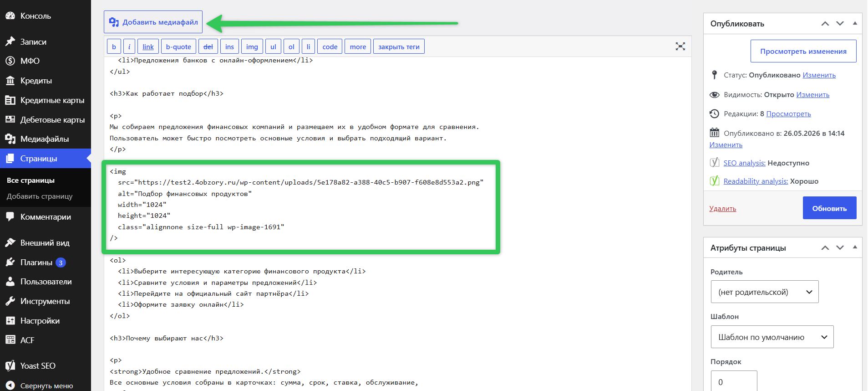Viewport: 868px width, 391px height.
Task: Open the Плагины menu label
Action: pyautogui.click(x=36, y=262)
